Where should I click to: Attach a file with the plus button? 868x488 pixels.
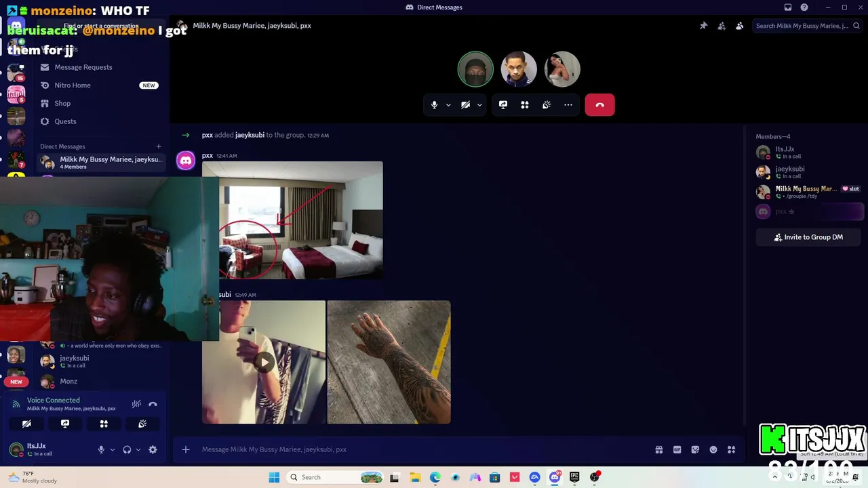(186, 449)
